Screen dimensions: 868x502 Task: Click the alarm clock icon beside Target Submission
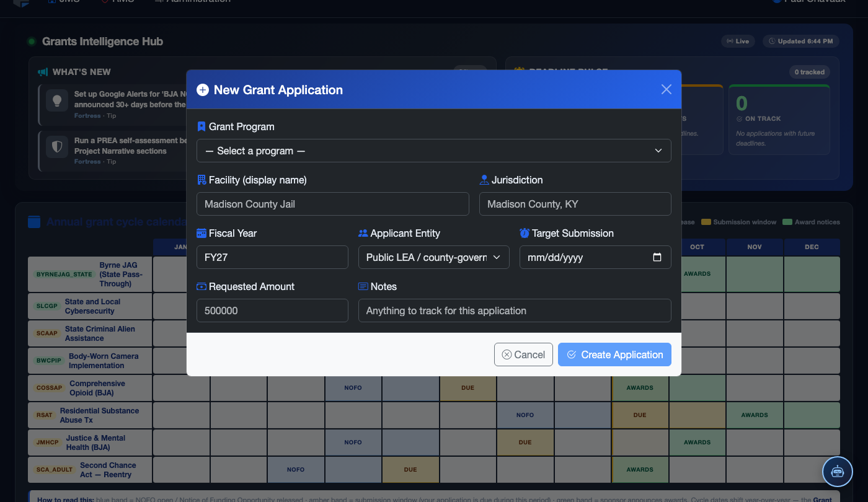click(x=525, y=233)
